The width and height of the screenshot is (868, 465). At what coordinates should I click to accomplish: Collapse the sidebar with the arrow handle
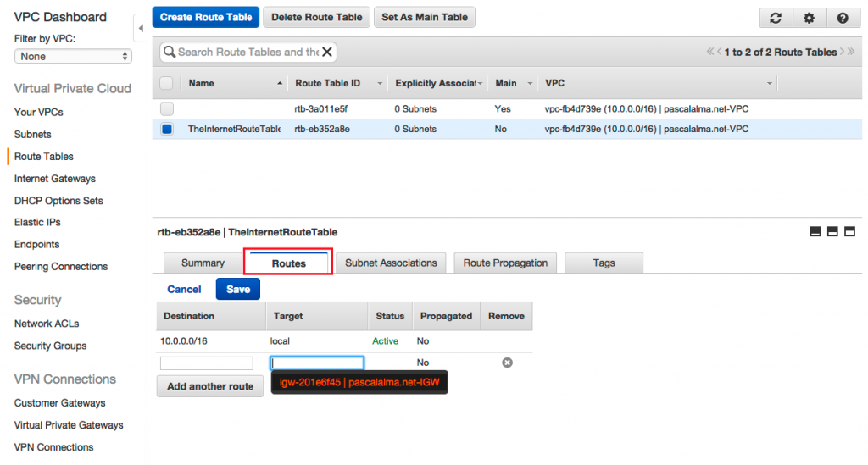point(141,28)
